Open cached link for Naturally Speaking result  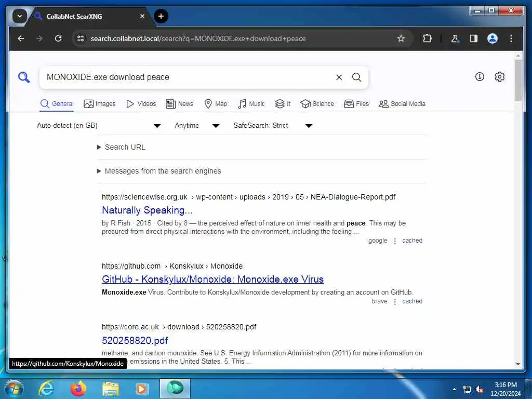[412, 241]
